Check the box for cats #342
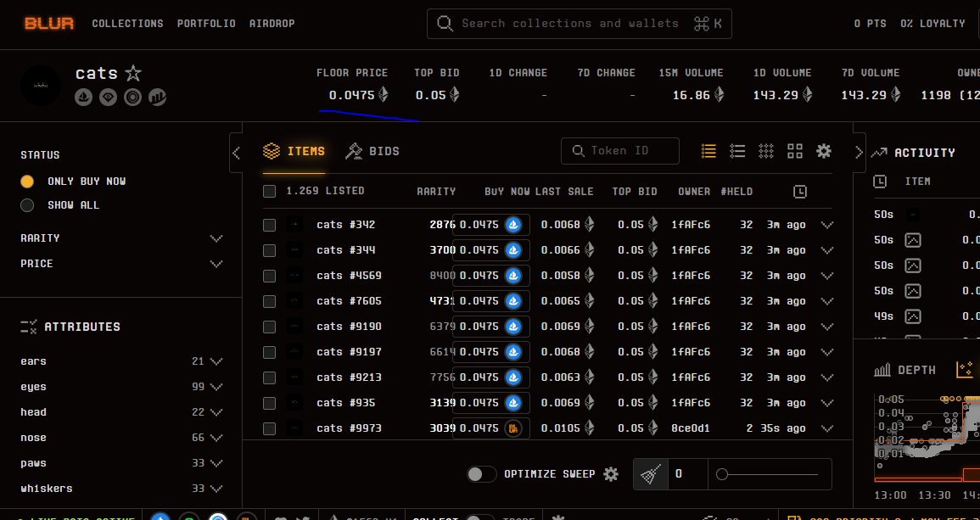This screenshot has height=520, width=980. 269,225
